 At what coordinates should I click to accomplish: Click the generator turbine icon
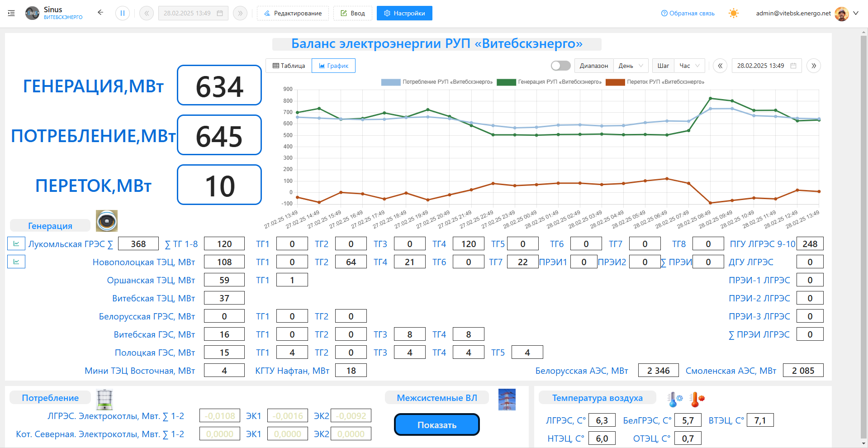click(107, 221)
